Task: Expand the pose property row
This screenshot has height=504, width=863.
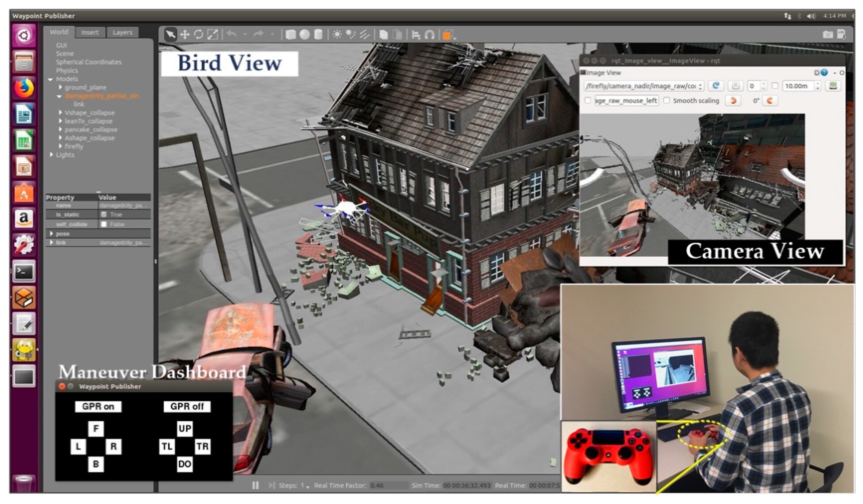Action: click(x=51, y=234)
